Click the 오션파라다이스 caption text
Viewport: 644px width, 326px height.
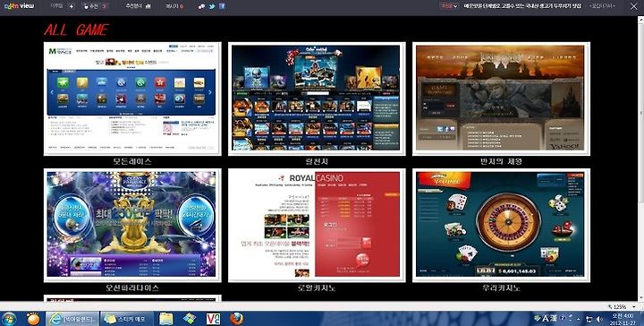click(132, 287)
